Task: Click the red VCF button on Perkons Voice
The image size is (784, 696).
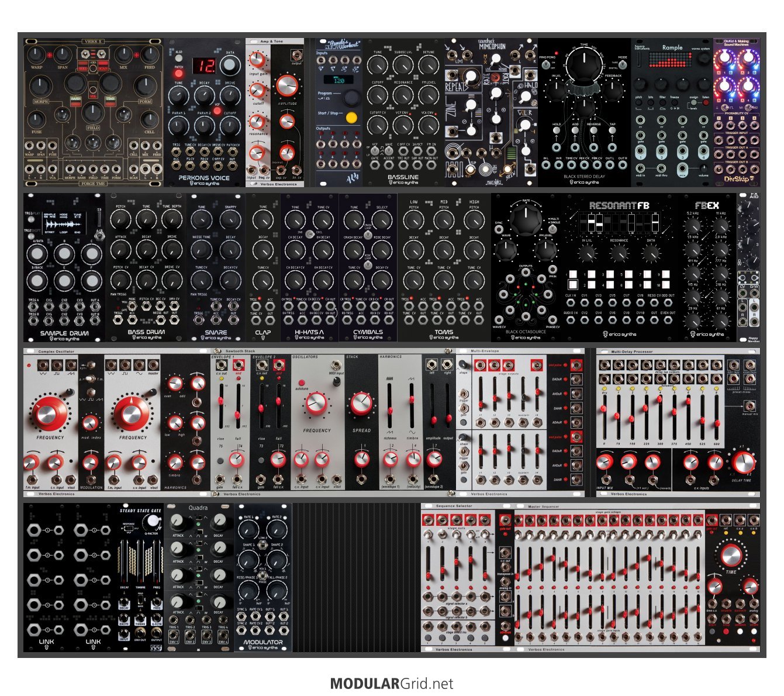Action: [x=217, y=111]
